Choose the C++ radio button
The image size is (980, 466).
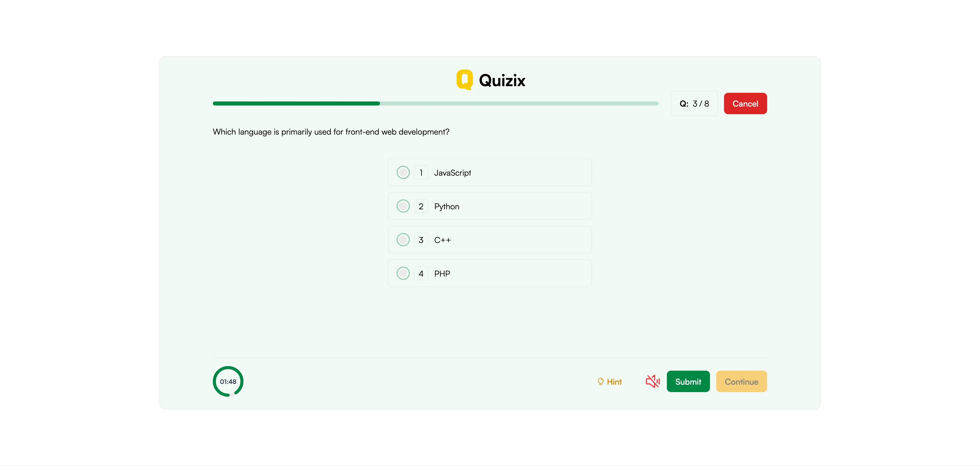403,240
